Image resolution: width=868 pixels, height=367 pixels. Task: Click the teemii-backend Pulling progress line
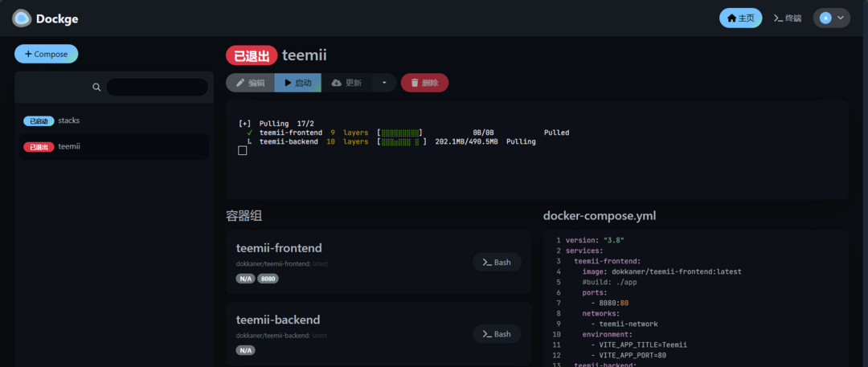pyautogui.click(x=391, y=141)
